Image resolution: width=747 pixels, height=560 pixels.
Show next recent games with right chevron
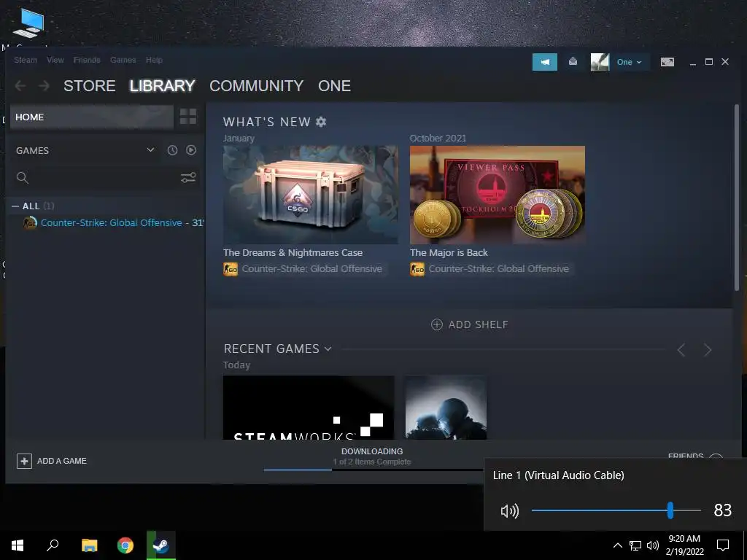coord(708,350)
